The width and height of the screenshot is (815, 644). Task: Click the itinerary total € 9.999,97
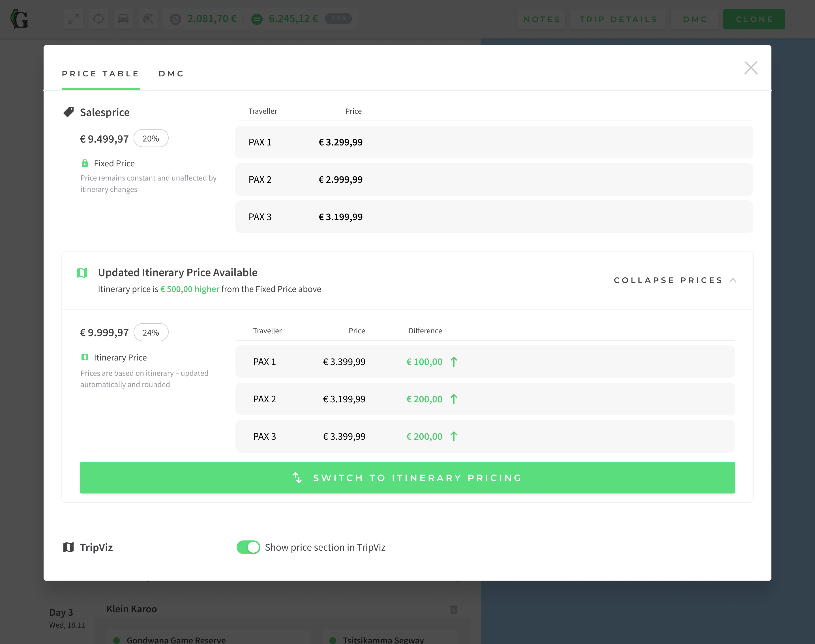(104, 332)
